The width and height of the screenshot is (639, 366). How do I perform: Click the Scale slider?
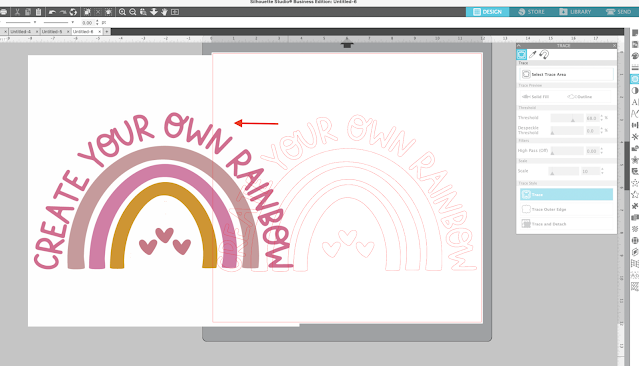click(563, 171)
